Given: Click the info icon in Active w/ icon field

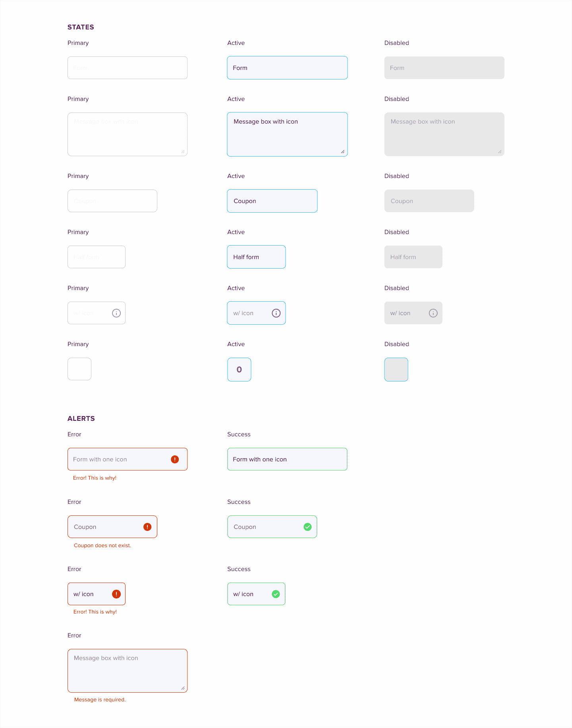Looking at the screenshot, I should click(x=276, y=313).
